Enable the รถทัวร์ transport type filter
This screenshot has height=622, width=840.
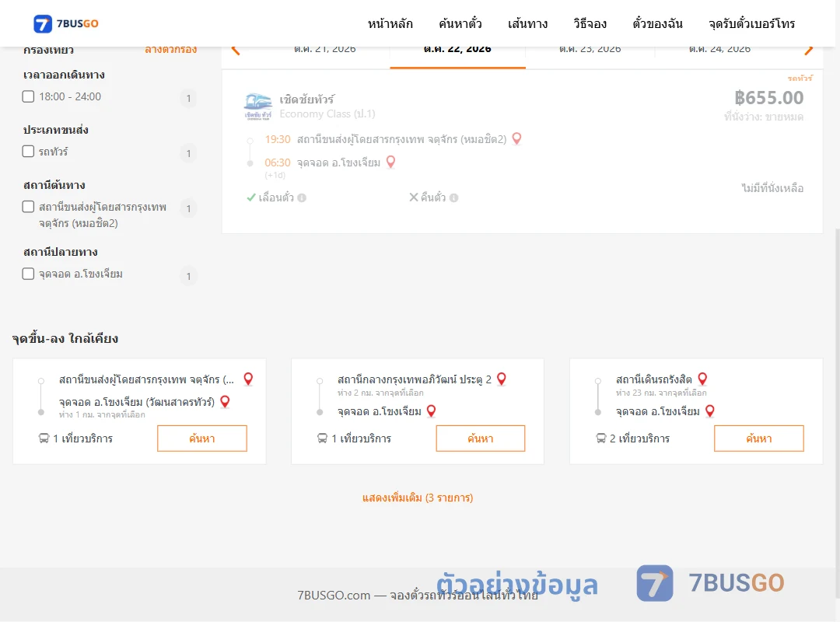(29, 151)
